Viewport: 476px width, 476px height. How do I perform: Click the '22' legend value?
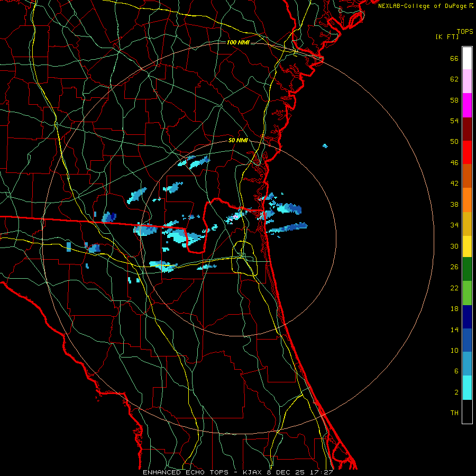click(454, 288)
